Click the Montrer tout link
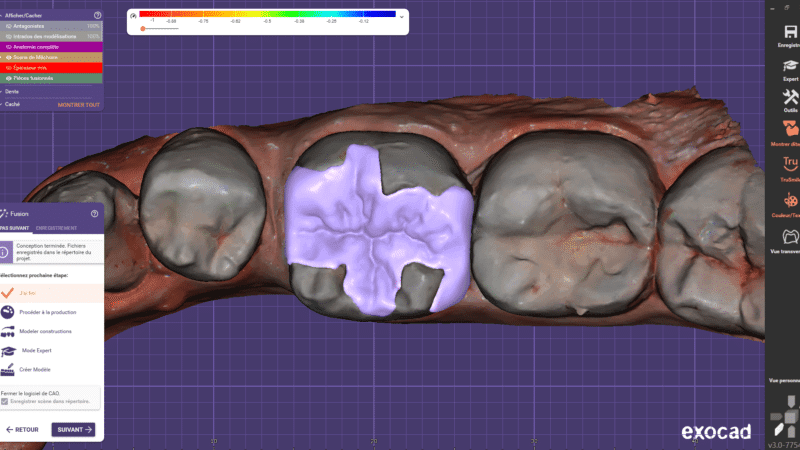Screen dimensions: 800x450 click(x=79, y=105)
